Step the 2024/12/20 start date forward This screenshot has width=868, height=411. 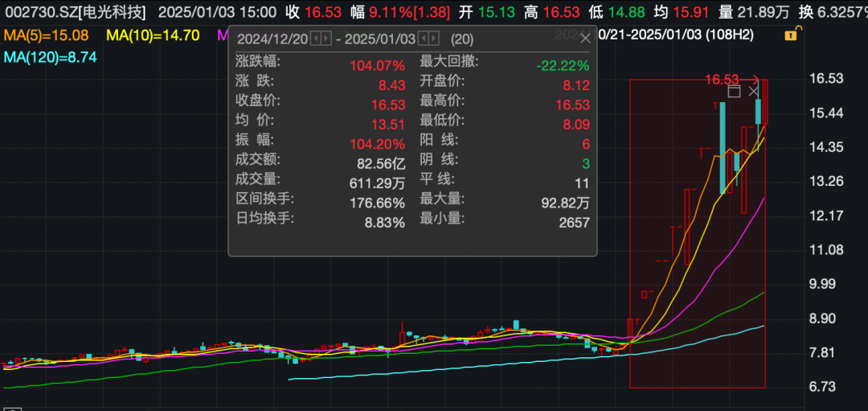click(325, 39)
